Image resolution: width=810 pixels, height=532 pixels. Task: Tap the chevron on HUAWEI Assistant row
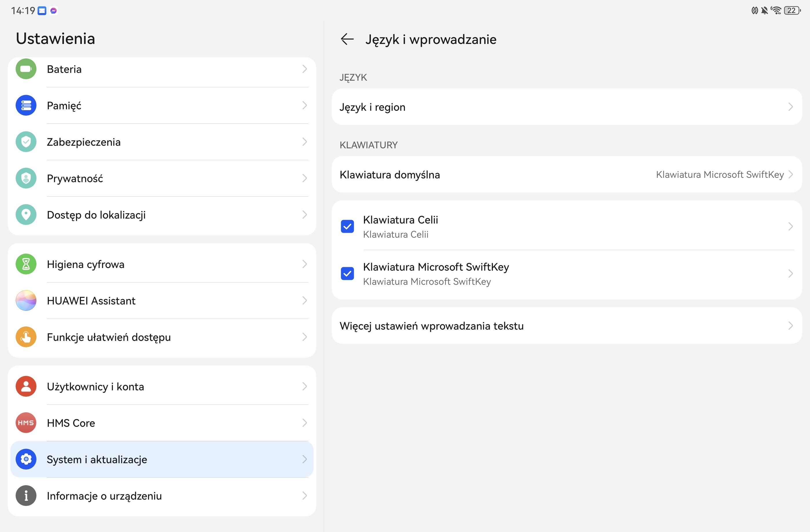pyautogui.click(x=305, y=300)
